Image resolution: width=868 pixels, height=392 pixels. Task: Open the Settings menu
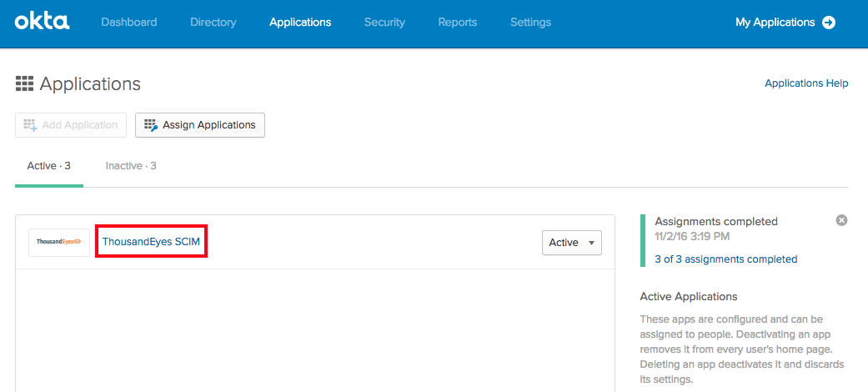530,23
